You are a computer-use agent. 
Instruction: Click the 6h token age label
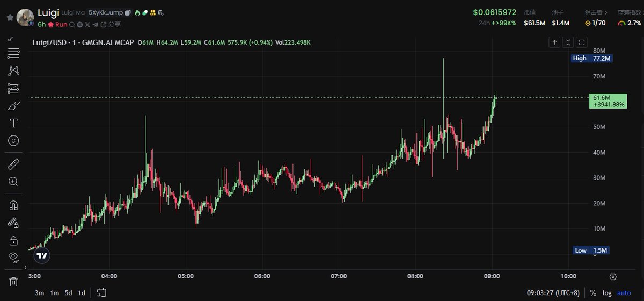click(x=42, y=24)
